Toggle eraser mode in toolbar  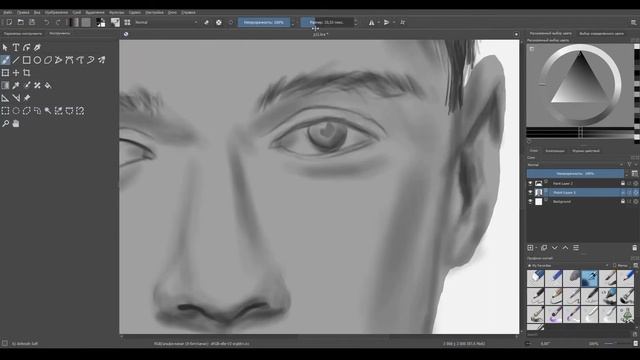[x=207, y=22]
